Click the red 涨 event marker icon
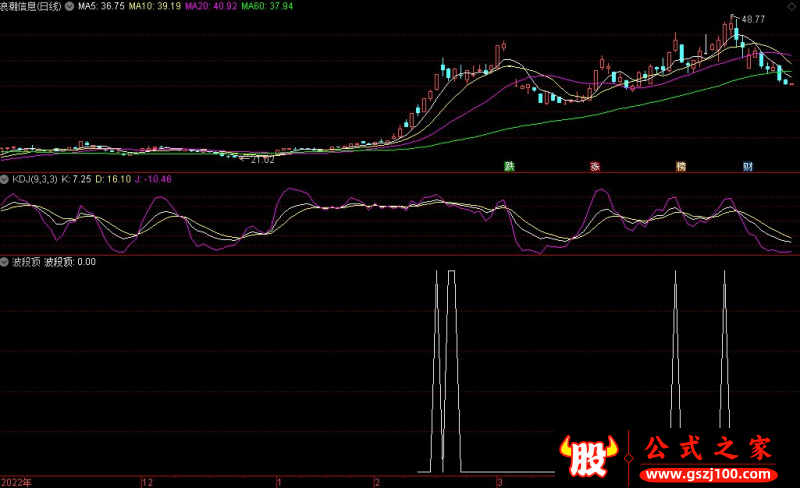The height and width of the screenshot is (488, 800). 594,166
